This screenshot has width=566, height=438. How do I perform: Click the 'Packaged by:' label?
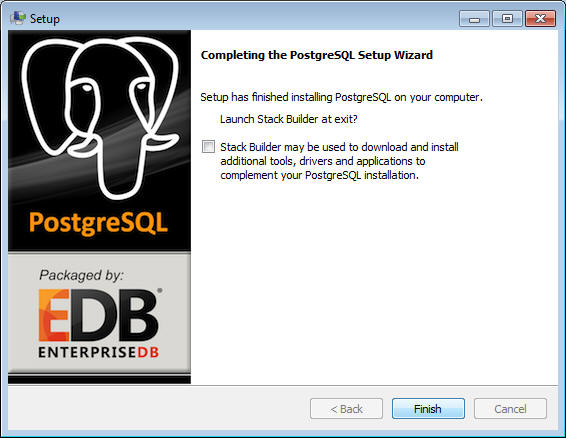coord(81,275)
